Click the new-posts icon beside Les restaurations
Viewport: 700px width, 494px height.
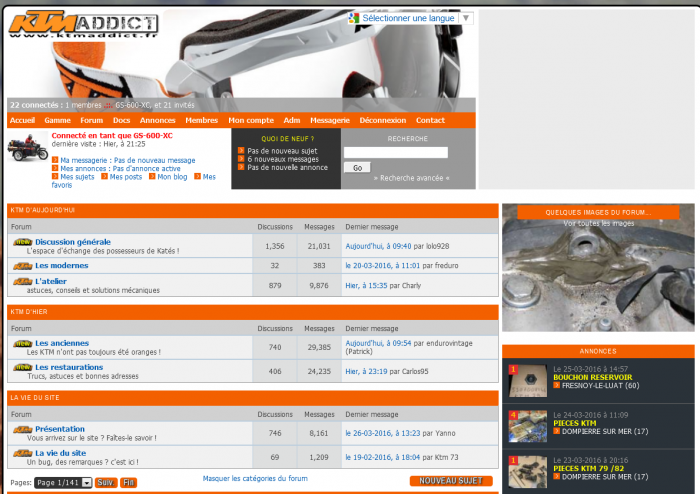click(x=22, y=368)
